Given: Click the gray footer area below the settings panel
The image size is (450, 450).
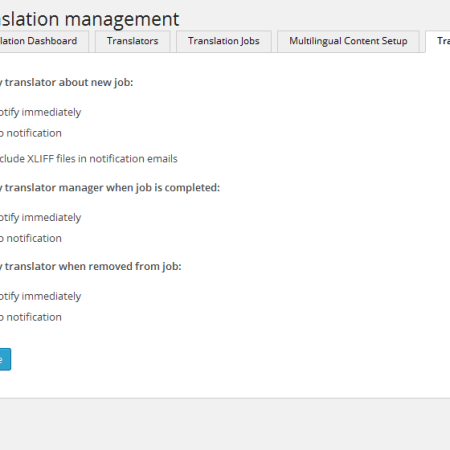Looking at the screenshot, I should (x=225, y=424).
